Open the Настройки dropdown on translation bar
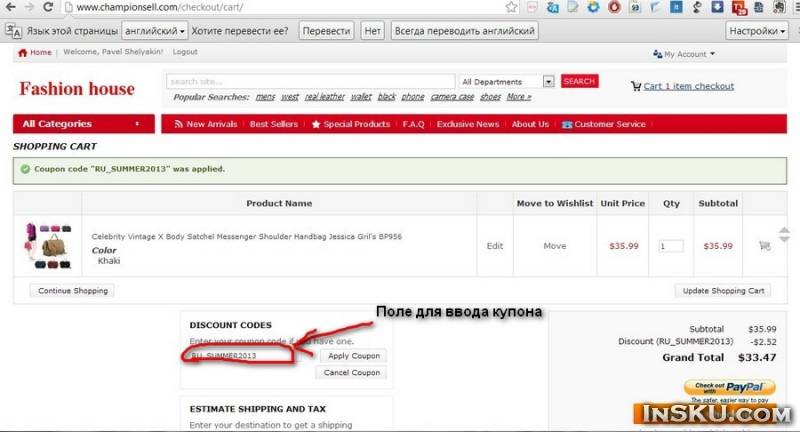 757,31
